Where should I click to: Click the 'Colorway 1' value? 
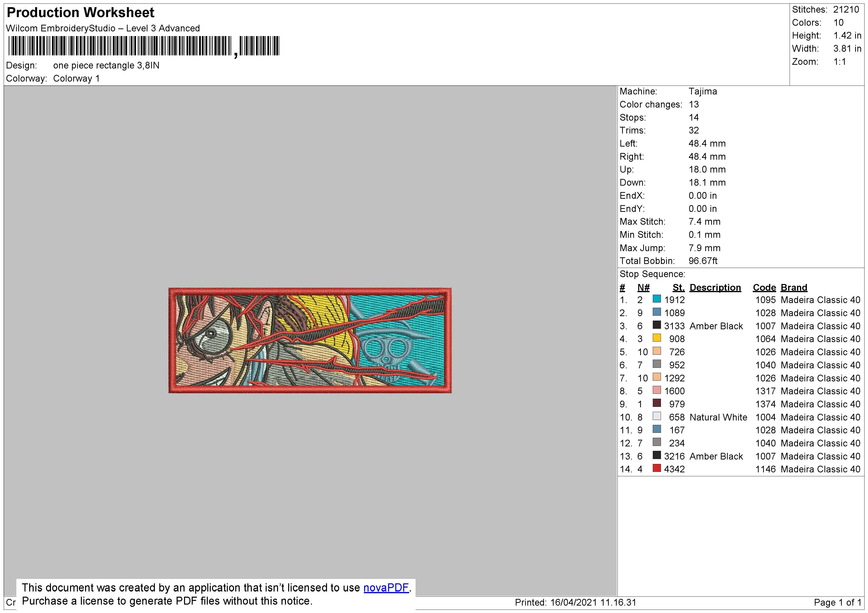point(76,79)
